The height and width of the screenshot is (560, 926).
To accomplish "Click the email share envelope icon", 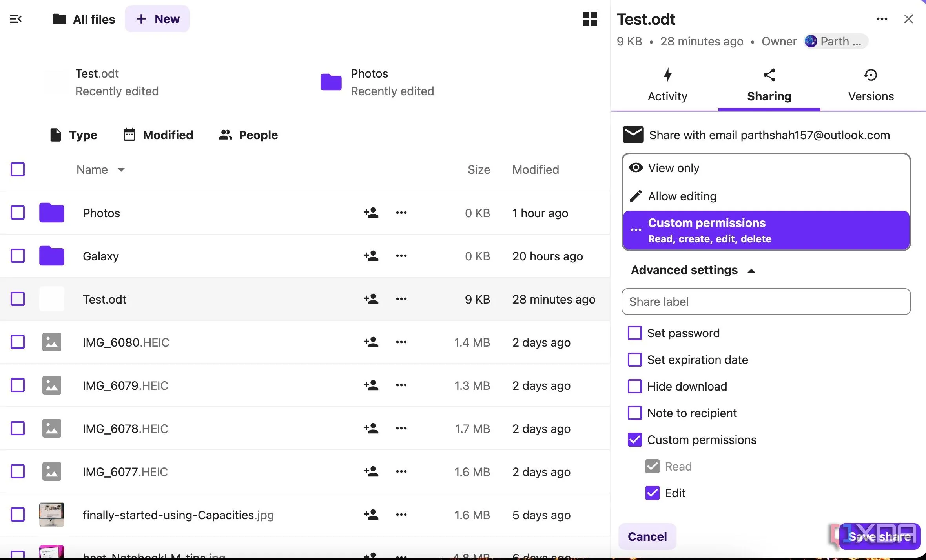I will (x=633, y=135).
